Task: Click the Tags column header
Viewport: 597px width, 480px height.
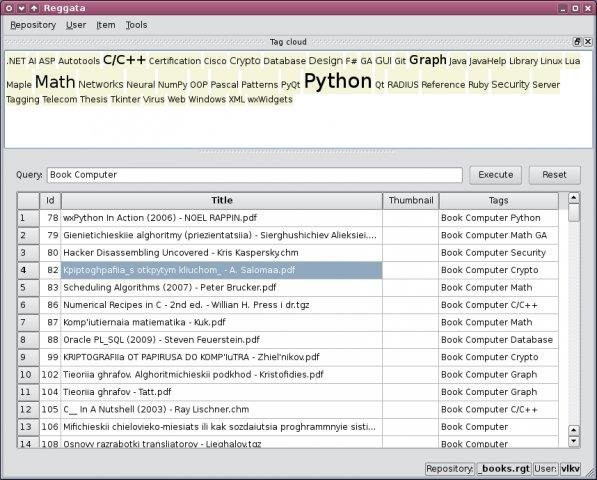Action: (x=498, y=201)
